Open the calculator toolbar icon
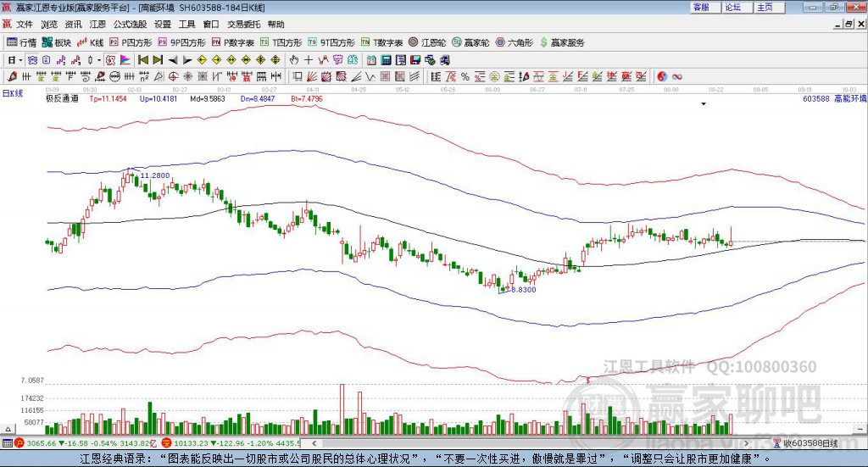The image size is (868, 467). pyautogui.click(x=387, y=60)
